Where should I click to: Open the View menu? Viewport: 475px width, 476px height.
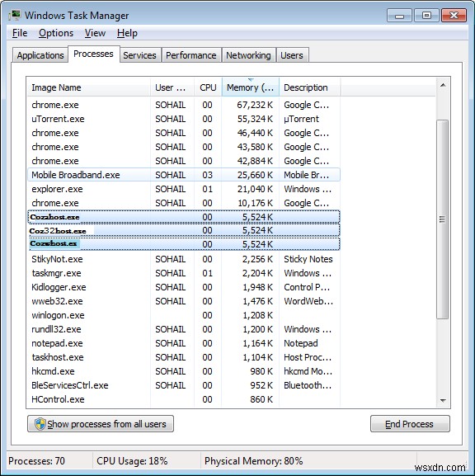point(95,33)
